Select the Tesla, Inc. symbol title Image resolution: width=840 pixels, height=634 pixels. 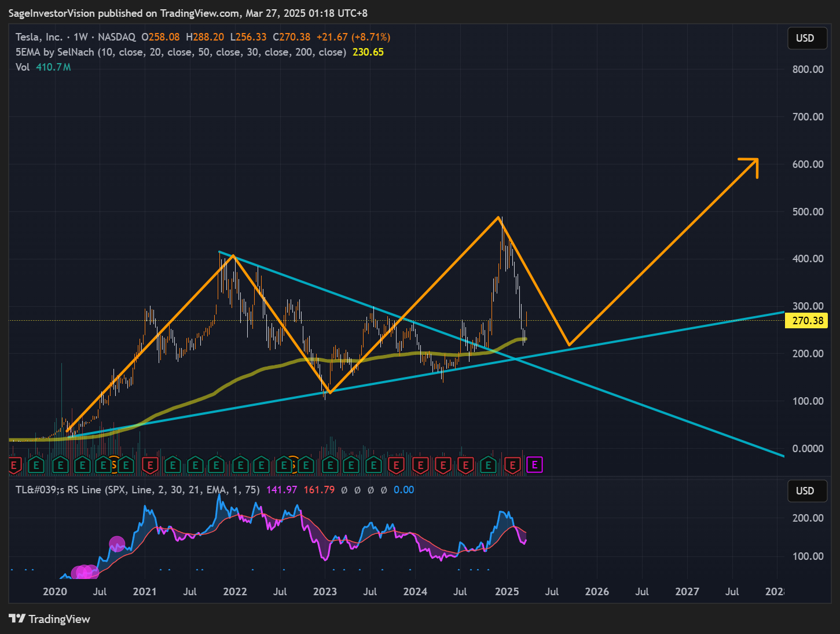pyautogui.click(x=39, y=37)
